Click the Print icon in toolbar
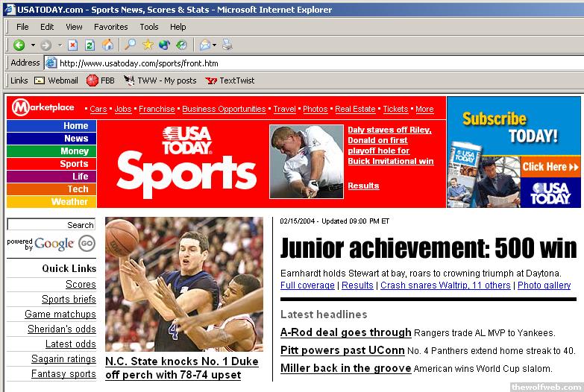The image size is (584, 392). pyautogui.click(x=227, y=45)
